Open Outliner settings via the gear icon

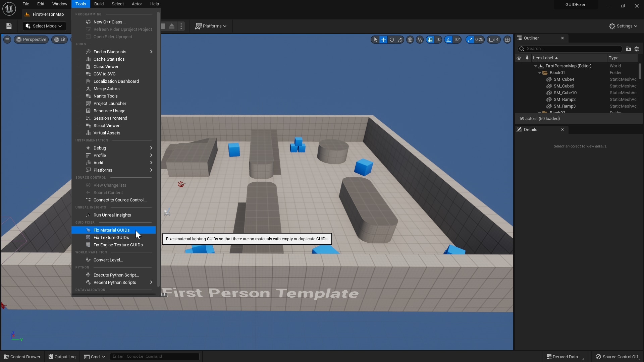coord(637,49)
